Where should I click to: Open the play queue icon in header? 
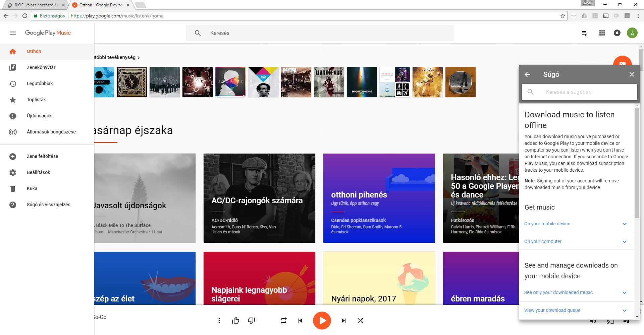pos(584,33)
